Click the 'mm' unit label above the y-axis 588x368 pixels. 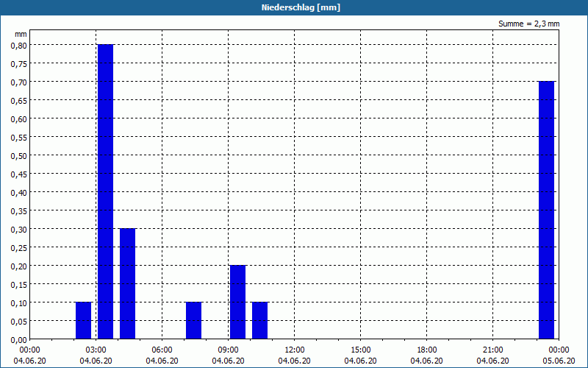point(21,34)
